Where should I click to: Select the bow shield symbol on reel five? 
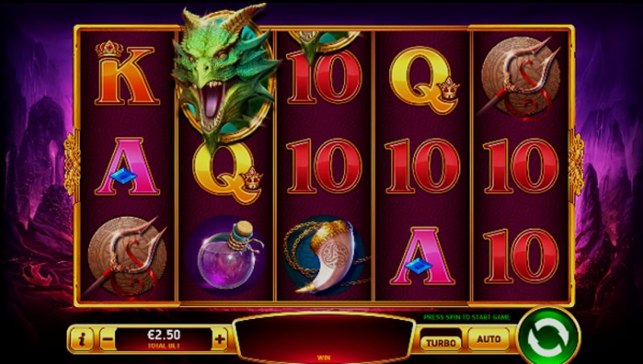520,78
